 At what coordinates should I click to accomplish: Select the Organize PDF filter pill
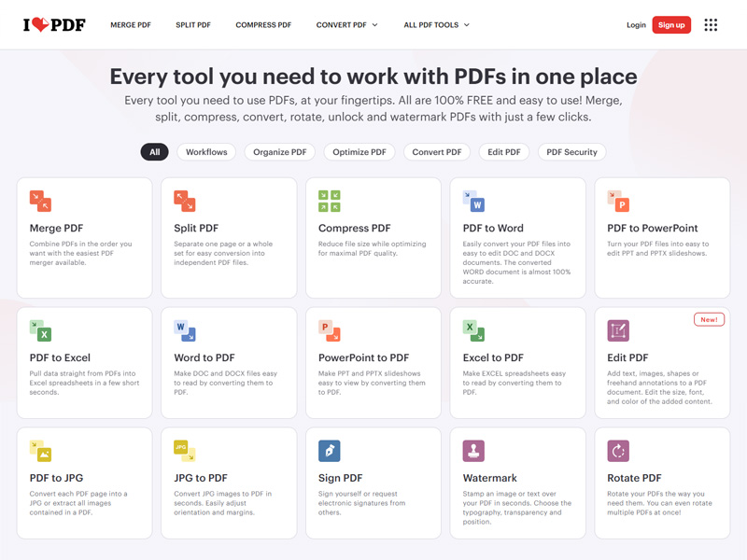pos(282,151)
